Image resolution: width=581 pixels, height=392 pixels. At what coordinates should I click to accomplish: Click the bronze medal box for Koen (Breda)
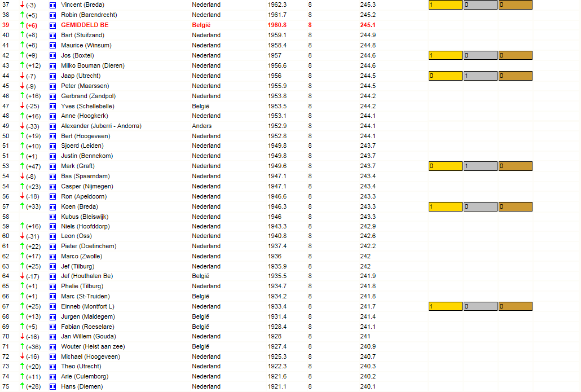(x=516, y=207)
